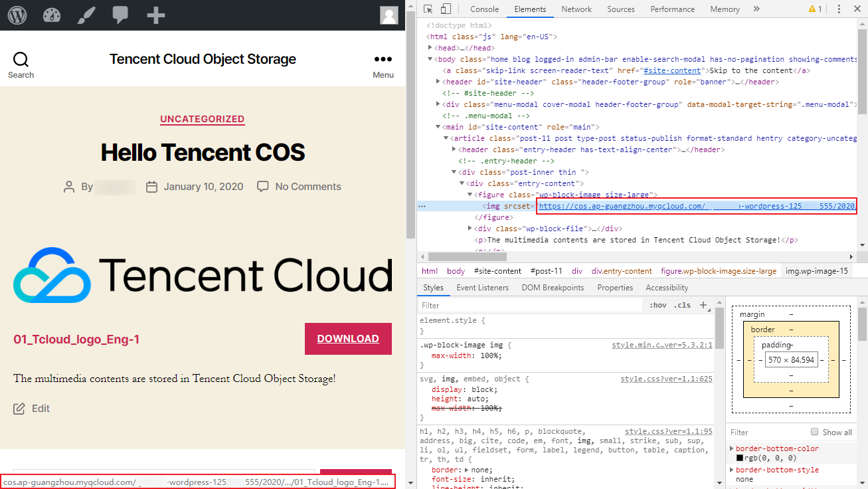This screenshot has height=489, width=868.
Task: Open the UNCATEGORIZED category link
Action: point(203,119)
